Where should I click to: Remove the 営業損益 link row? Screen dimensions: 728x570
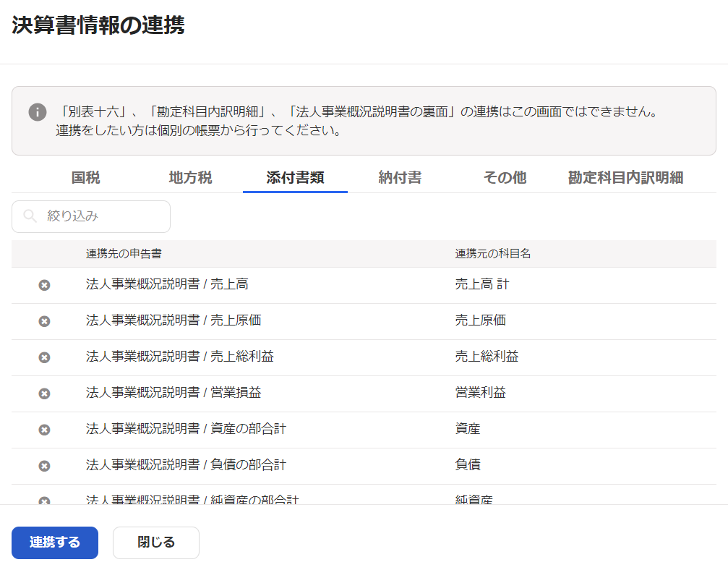(x=44, y=394)
